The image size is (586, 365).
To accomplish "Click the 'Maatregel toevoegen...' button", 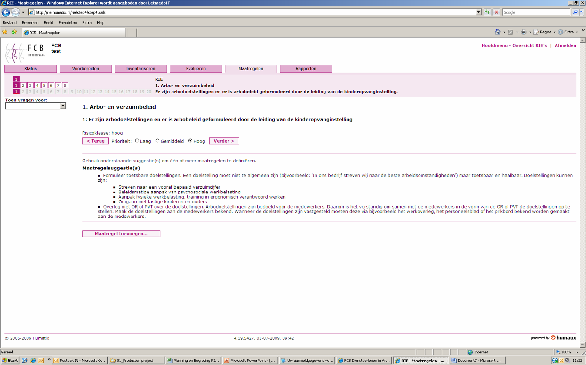I will point(121,233).
